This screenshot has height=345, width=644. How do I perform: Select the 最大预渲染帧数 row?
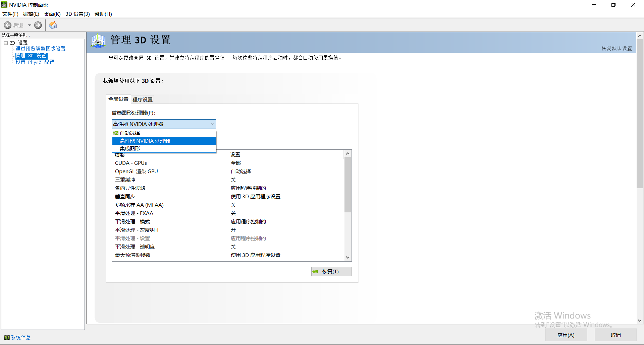(228, 255)
